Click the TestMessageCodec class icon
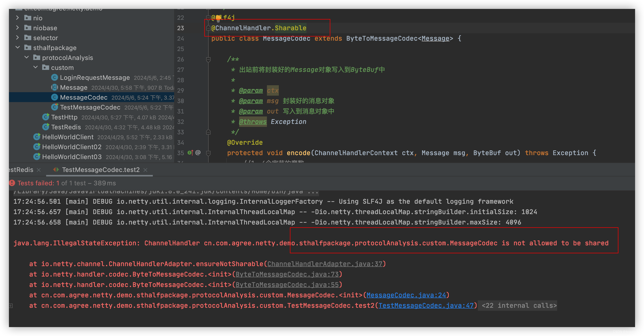644x336 pixels. (x=55, y=107)
